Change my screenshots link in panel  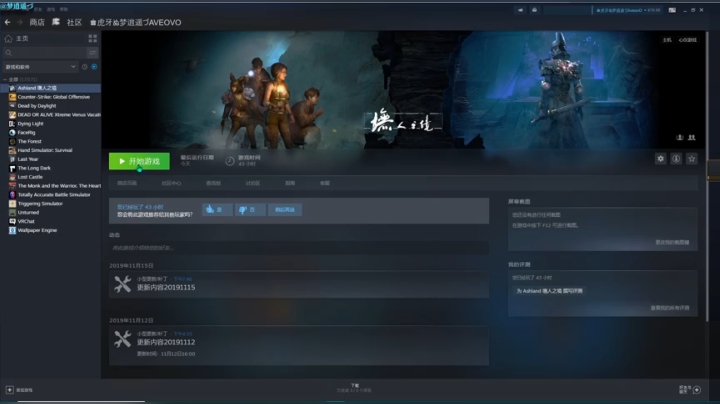[672, 242]
